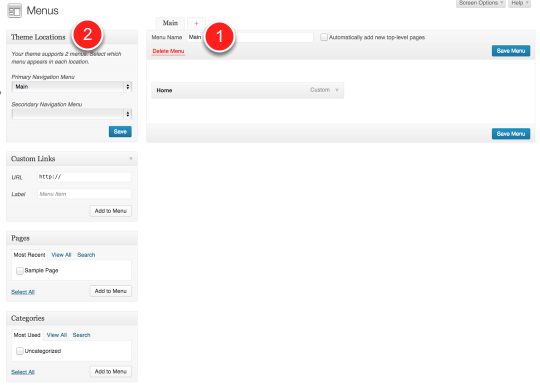Click the top Save Menu button
This screenshot has width=540, height=385.
point(511,51)
